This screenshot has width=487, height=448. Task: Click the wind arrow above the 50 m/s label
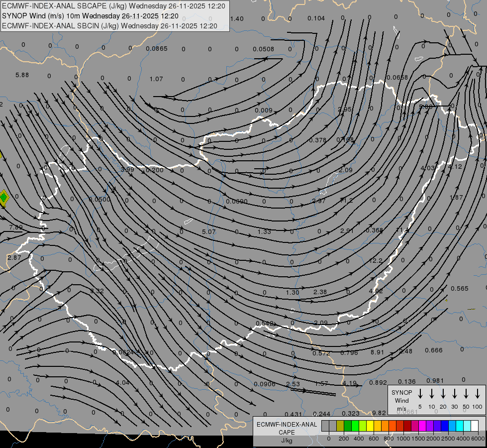(x=466, y=394)
